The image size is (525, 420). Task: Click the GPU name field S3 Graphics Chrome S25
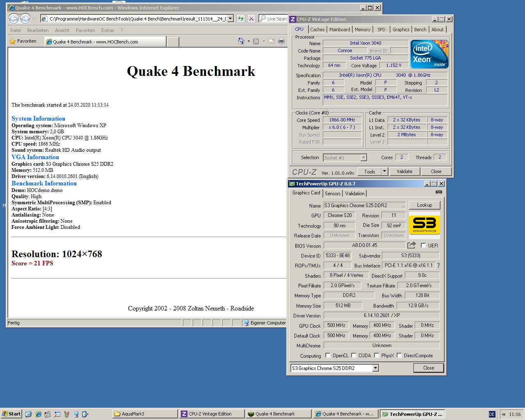[365, 205]
